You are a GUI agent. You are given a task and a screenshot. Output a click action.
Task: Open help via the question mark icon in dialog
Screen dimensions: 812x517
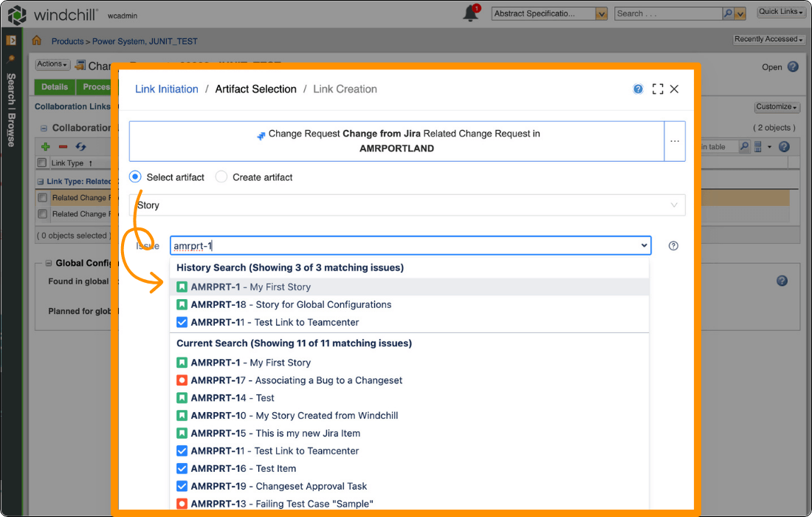click(638, 89)
